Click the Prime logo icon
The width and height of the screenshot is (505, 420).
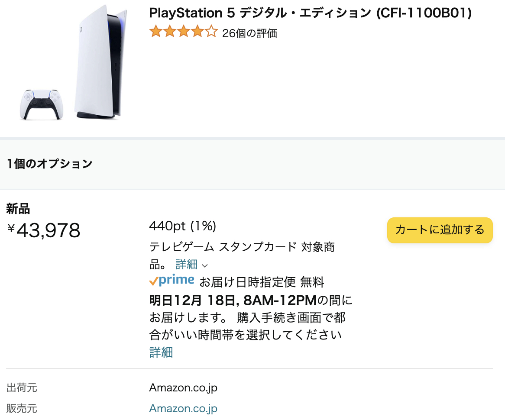[172, 281]
